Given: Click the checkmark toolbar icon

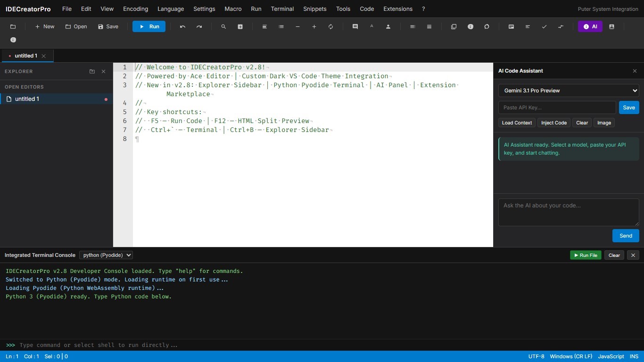Looking at the screenshot, I should pos(544,27).
